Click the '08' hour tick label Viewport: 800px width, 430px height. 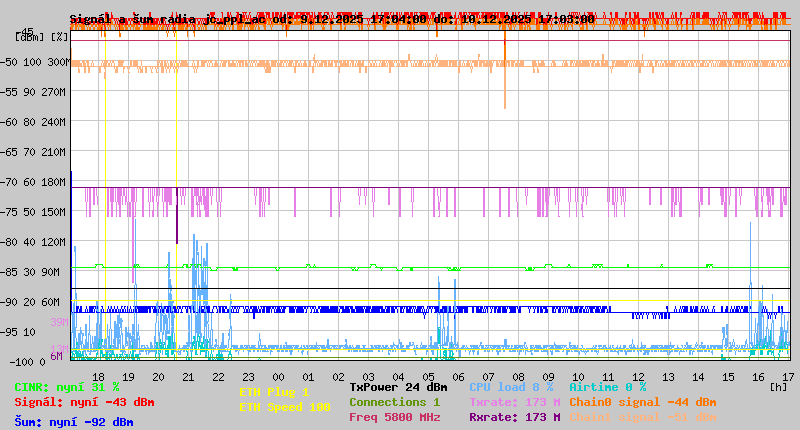pyautogui.click(x=518, y=377)
